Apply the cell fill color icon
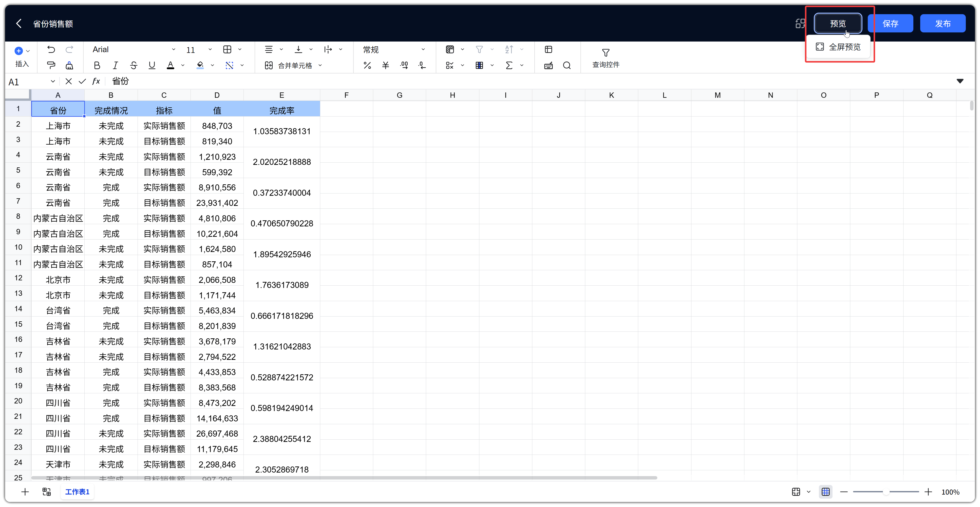This screenshot has height=507, width=980. click(x=200, y=65)
